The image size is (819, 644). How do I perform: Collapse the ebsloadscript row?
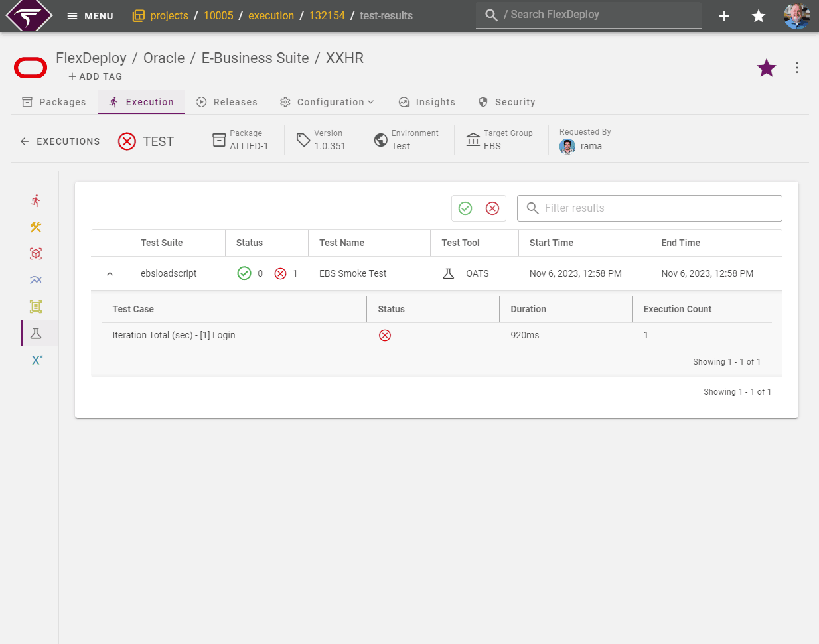[110, 273]
